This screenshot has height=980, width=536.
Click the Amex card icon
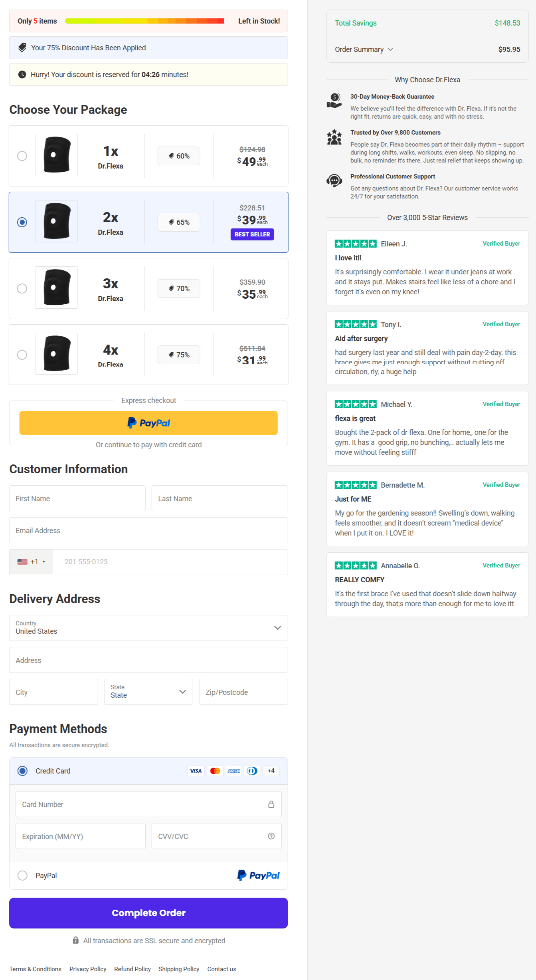(233, 771)
